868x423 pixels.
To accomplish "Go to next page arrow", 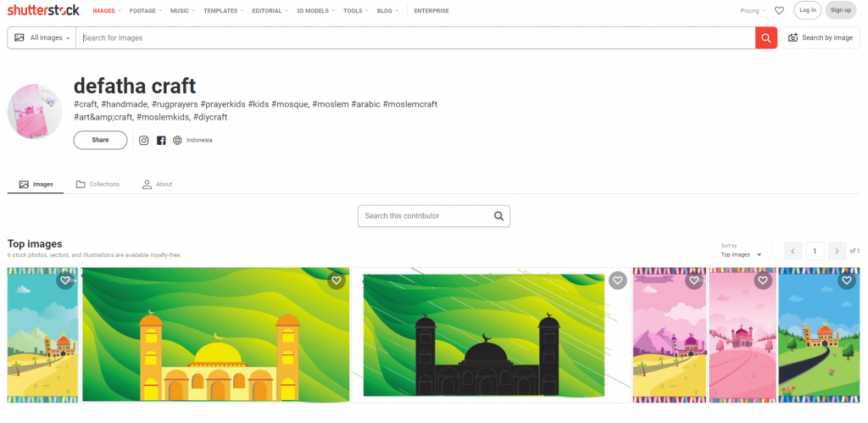I will pos(837,251).
